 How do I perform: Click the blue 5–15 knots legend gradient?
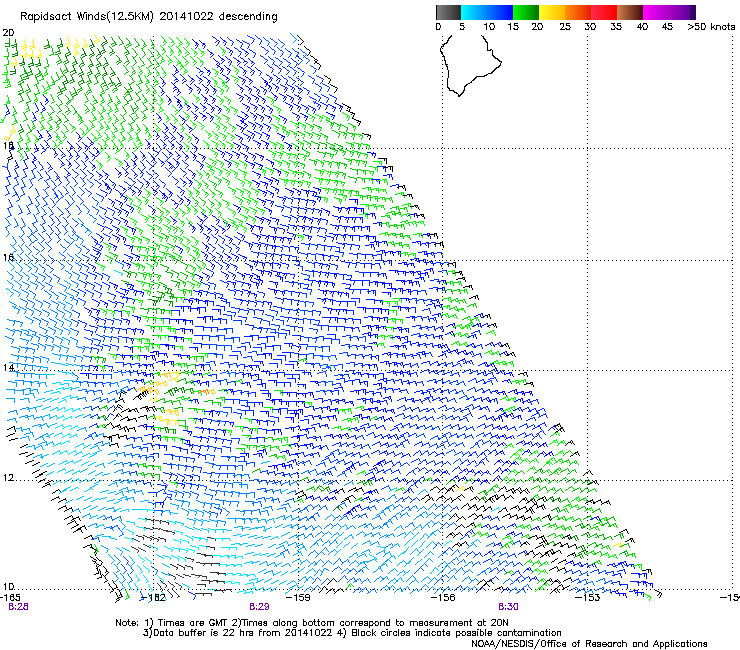487,12
